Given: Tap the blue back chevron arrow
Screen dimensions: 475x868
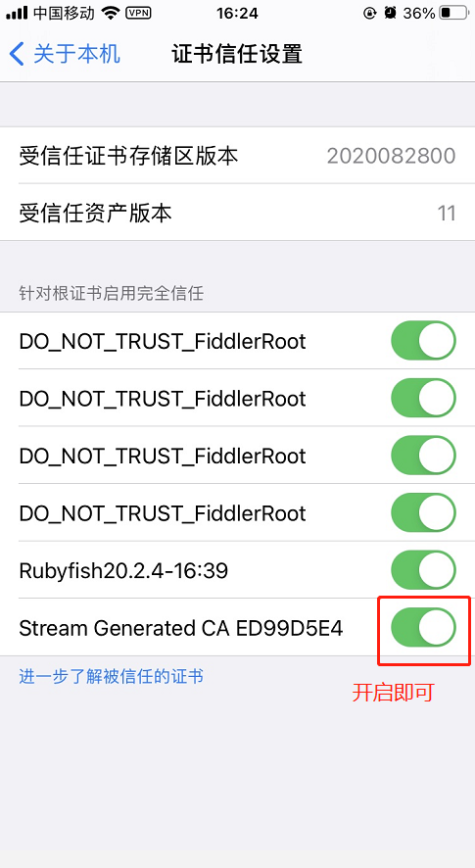Looking at the screenshot, I should pyautogui.click(x=17, y=54).
